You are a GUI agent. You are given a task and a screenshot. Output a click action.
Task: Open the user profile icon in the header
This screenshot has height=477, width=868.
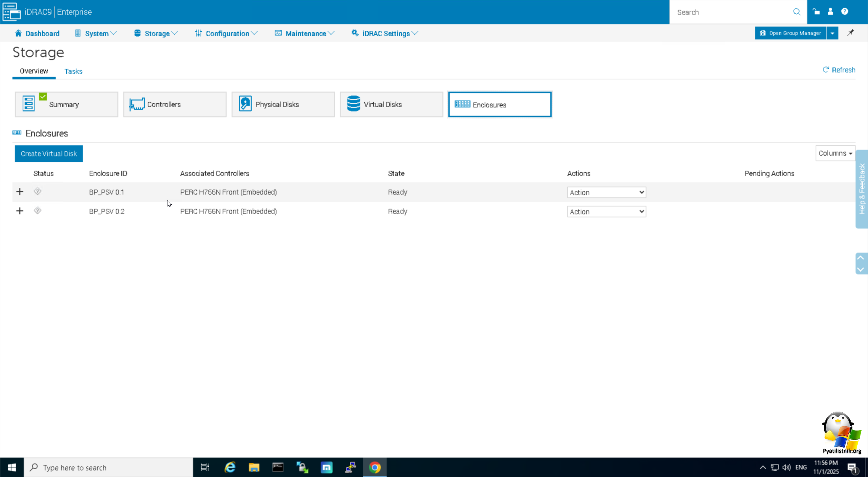[x=830, y=12]
